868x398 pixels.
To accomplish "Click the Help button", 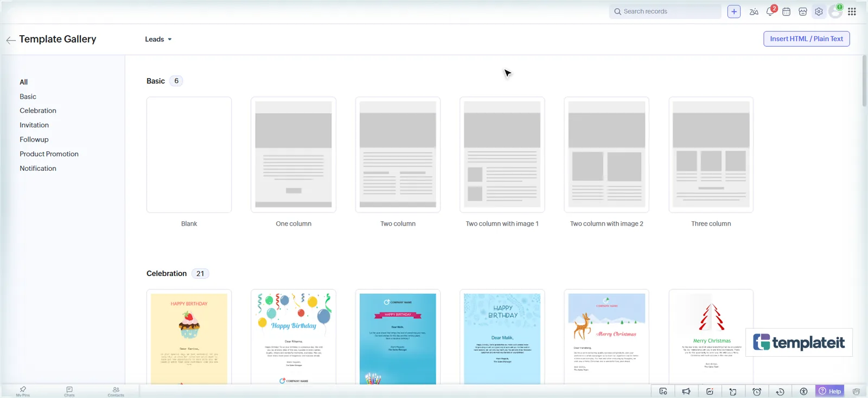I will pos(830,391).
